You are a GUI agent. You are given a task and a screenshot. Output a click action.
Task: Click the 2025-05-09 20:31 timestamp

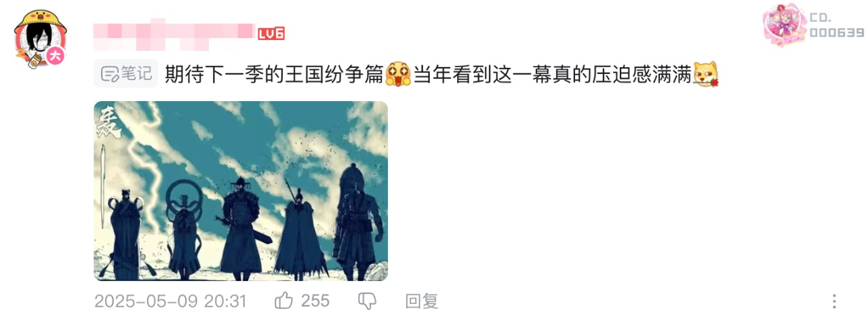pyautogui.click(x=170, y=301)
